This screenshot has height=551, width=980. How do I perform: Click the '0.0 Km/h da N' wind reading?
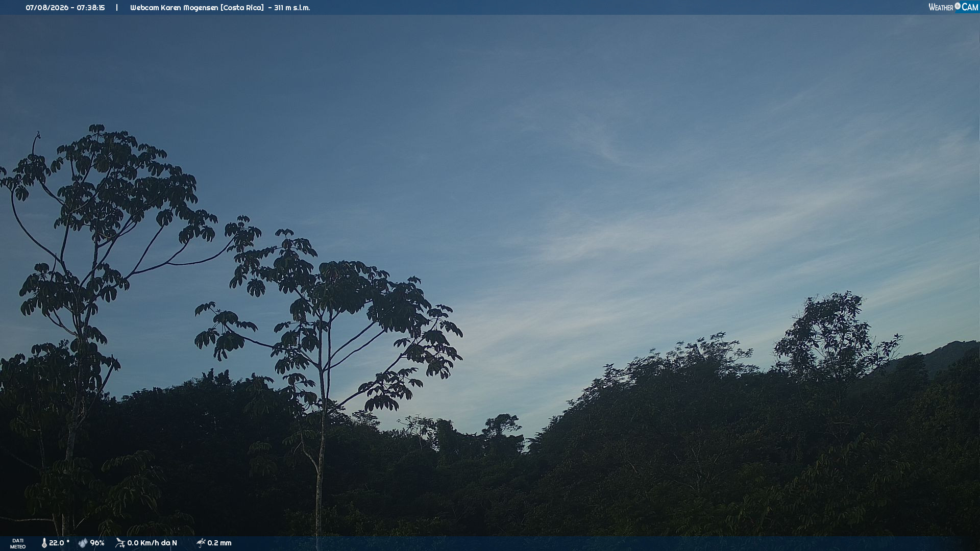[x=152, y=543]
